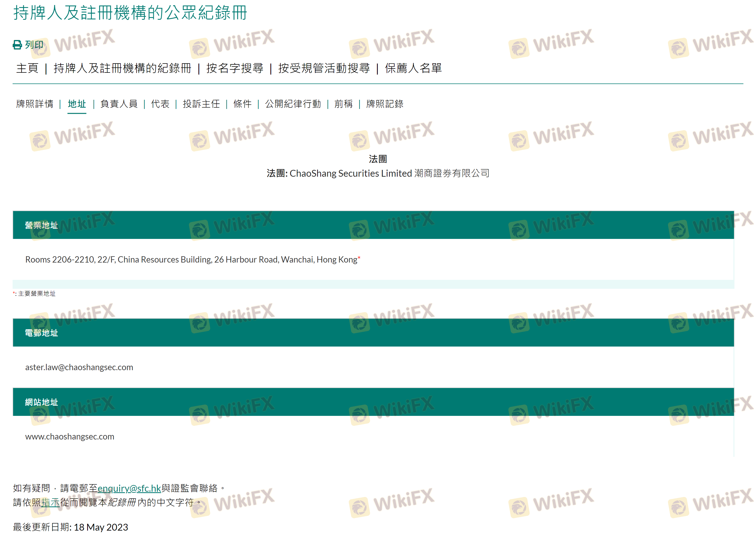Click the aster.law@chaoshangsec.com email text
Image resolution: width=756 pixels, height=534 pixels.
pyautogui.click(x=79, y=367)
